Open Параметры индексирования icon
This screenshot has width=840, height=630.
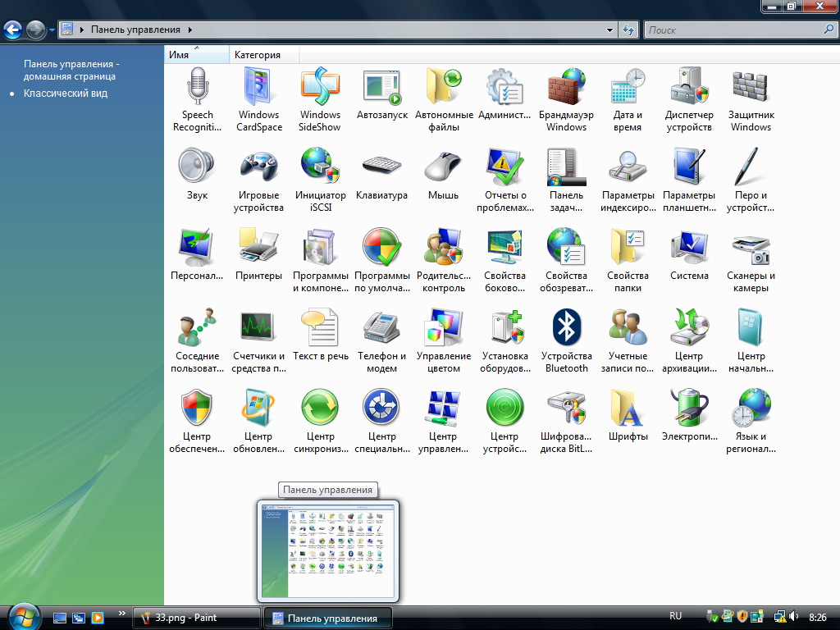[x=628, y=167]
